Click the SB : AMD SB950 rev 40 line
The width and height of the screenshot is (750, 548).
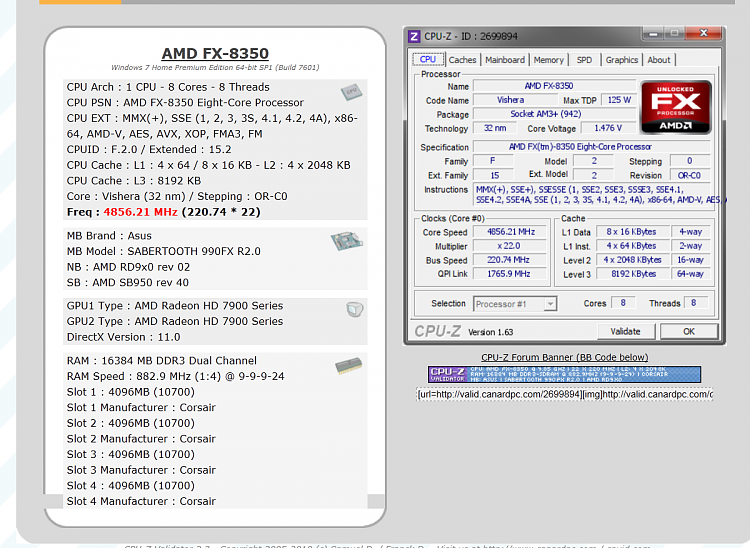[x=128, y=283]
